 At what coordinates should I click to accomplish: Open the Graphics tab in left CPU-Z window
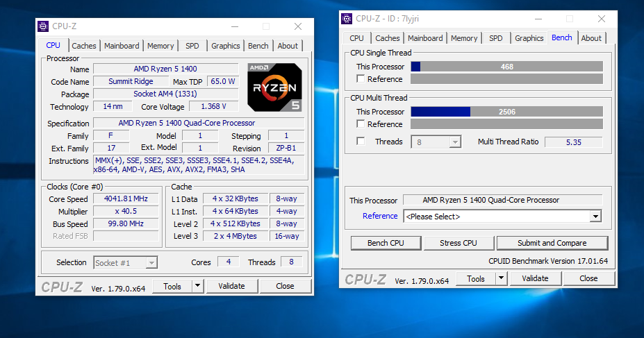(226, 46)
